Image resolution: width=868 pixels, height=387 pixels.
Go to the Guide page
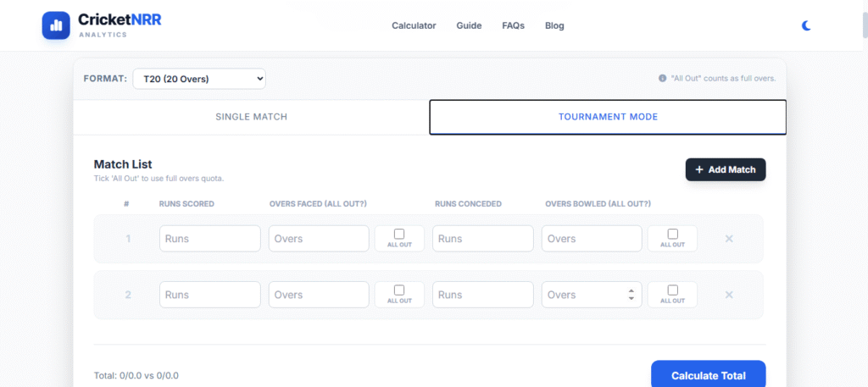(469, 25)
